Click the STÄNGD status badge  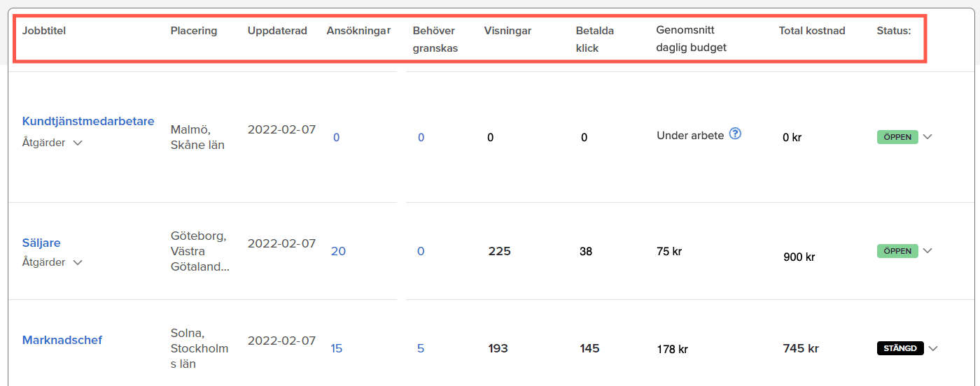900,348
